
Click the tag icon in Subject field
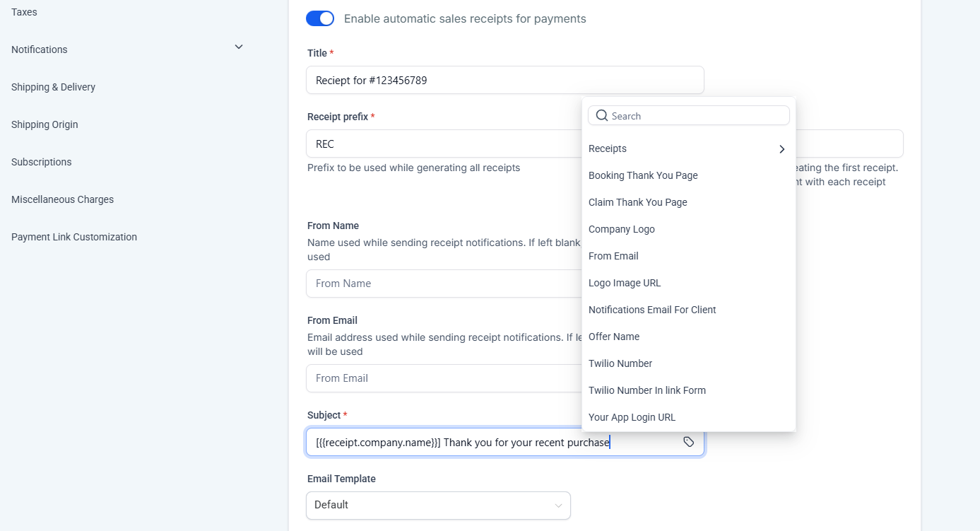pos(689,442)
